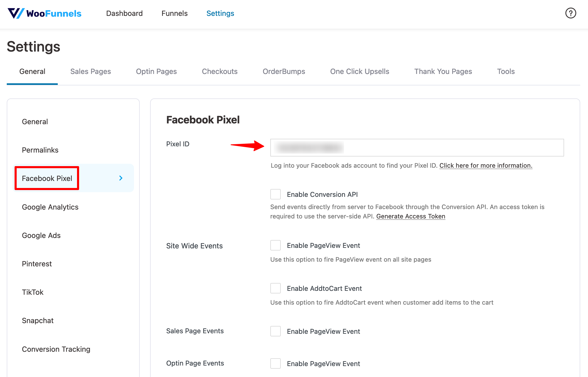Select the Thank You Pages tab
Screen dimensions: 588x377
[443, 71]
